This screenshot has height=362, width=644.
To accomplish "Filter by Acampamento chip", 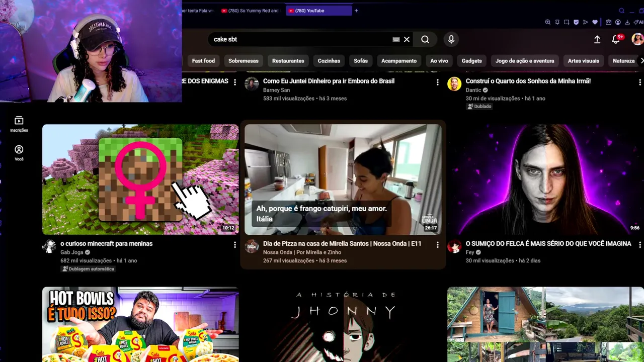I will 399,61.
